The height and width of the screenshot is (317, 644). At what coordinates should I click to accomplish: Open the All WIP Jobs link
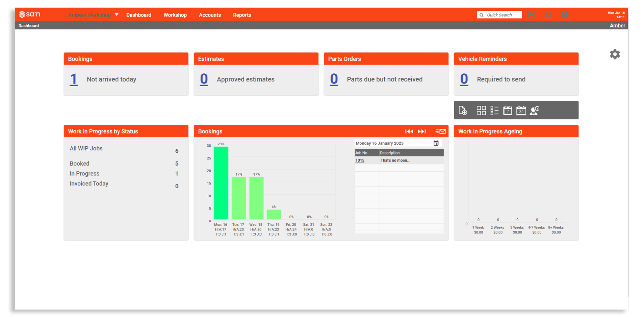click(86, 148)
